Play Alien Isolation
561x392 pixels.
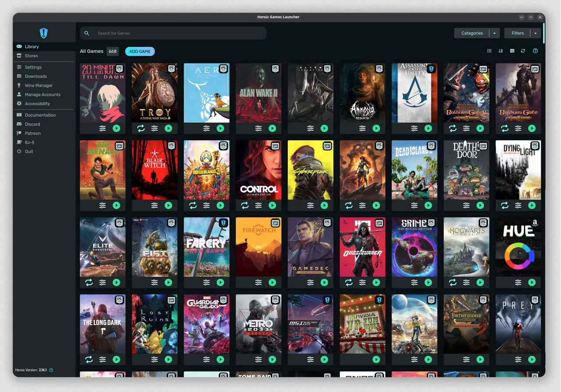[324, 128]
